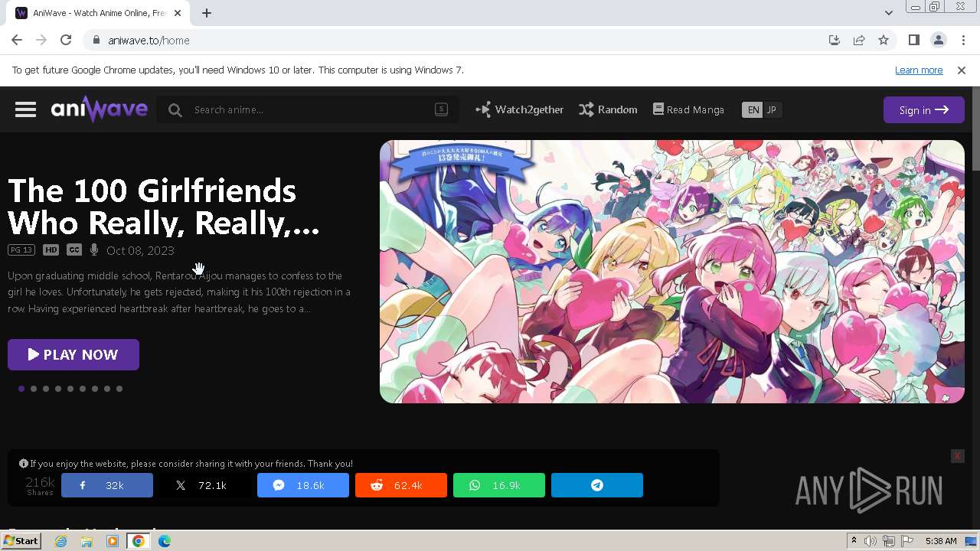The height and width of the screenshot is (551, 980).
Task: Open File Explorer from taskbar
Action: point(87,541)
